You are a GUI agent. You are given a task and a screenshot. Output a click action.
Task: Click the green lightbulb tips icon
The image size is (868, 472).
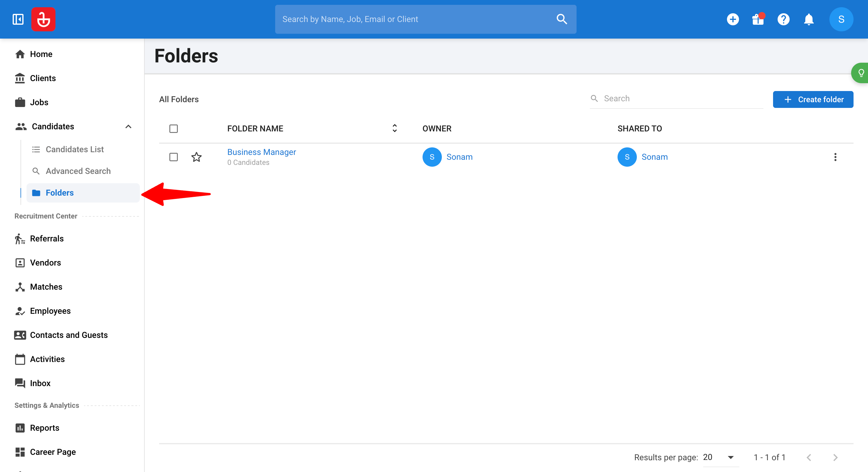pyautogui.click(x=860, y=73)
